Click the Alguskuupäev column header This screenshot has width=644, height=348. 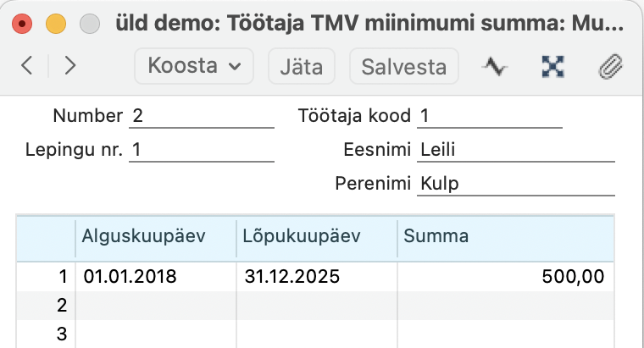tap(156, 236)
